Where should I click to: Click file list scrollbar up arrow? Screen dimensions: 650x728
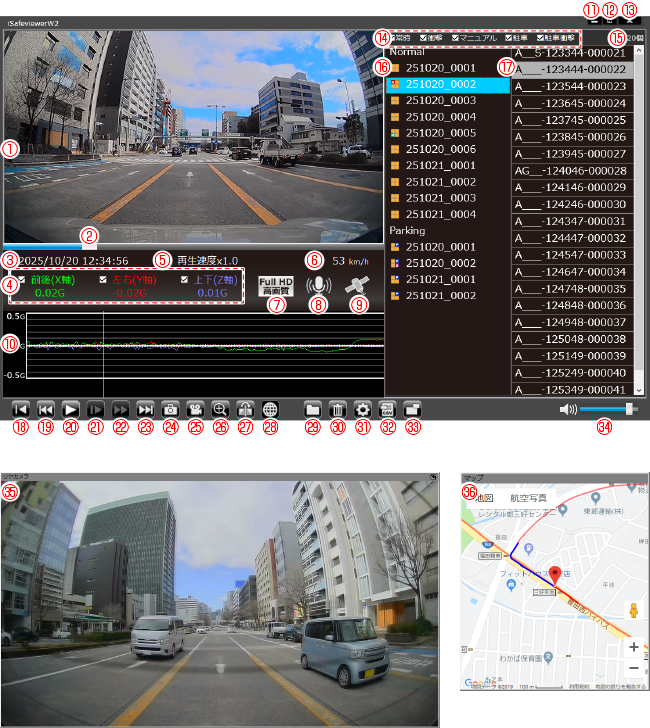pos(639,50)
